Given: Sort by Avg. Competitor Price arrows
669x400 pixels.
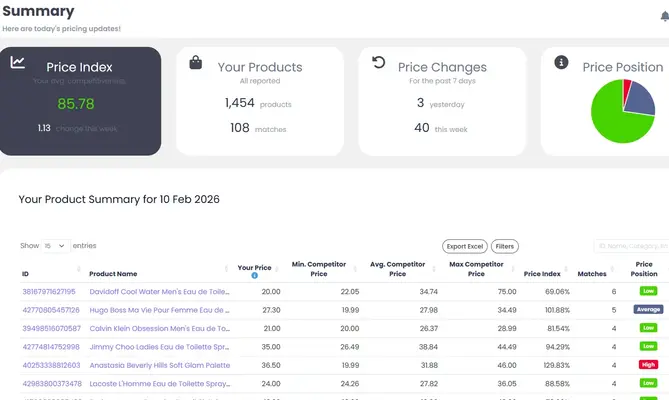Looking at the screenshot, I should point(433,269).
